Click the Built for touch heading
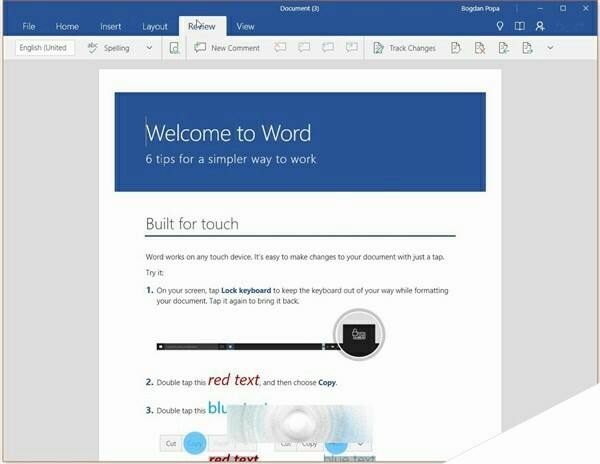The image size is (600, 464). [x=192, y=223]
